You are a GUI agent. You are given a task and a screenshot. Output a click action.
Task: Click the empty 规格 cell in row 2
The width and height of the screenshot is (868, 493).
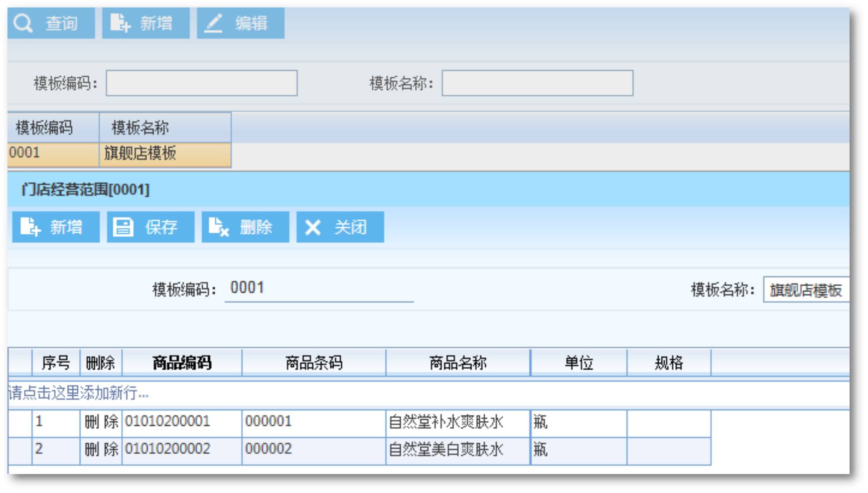click(x=669, y=451)
